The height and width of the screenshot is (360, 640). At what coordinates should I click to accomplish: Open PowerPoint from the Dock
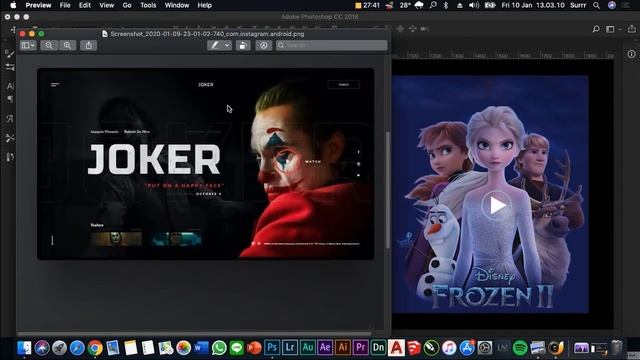[x=254, y=348]
